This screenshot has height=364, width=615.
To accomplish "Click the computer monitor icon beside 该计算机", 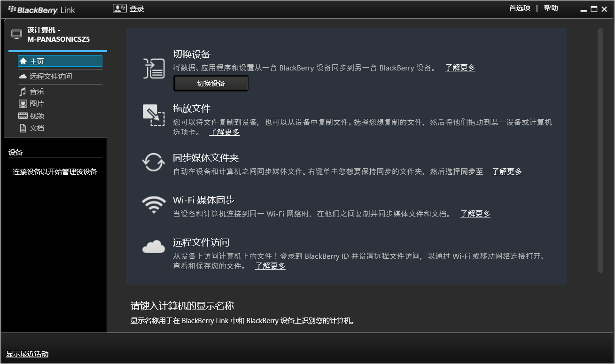I will point(16,34).
